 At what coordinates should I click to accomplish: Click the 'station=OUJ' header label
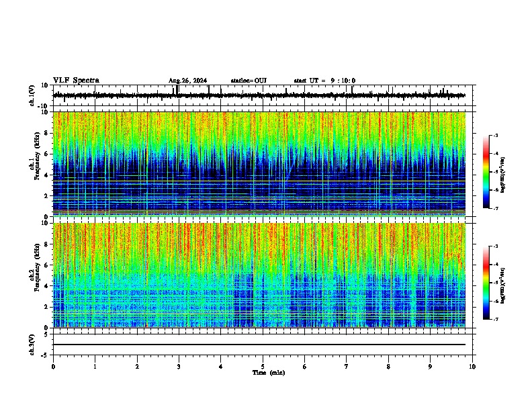coord(249,81)
